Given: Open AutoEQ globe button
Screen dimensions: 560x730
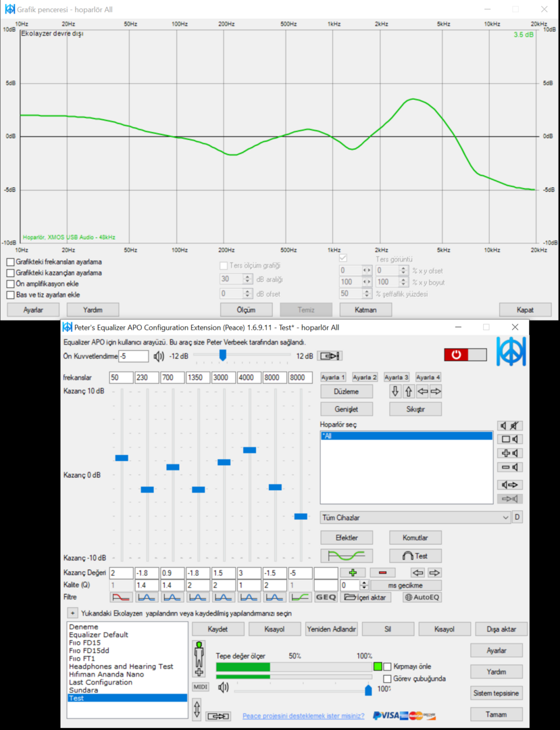Looking at the screenshot, I should 422,598.
